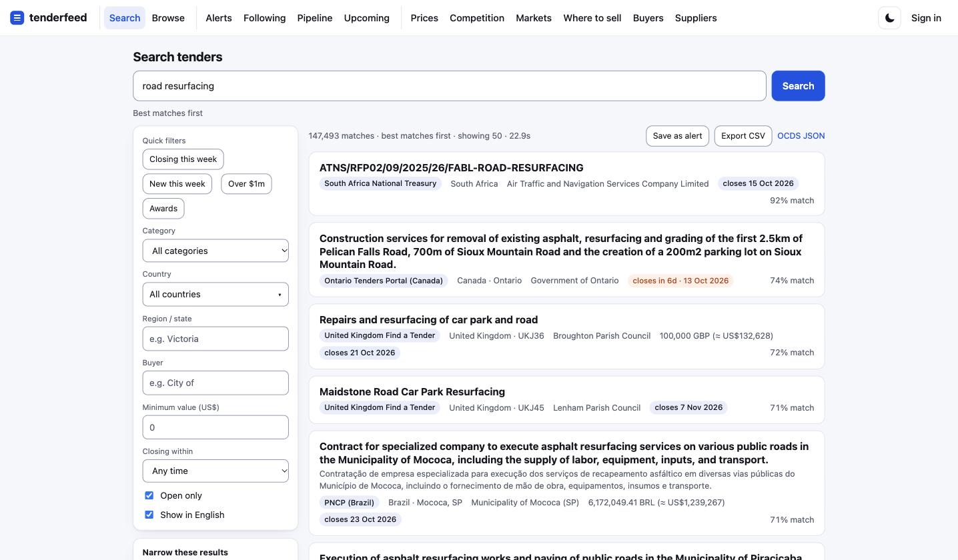Image resolution: width=958 pixels, height=560 pixels.
Task: Toggle the Open only checkbox
Action: click(x=149, y=495)
